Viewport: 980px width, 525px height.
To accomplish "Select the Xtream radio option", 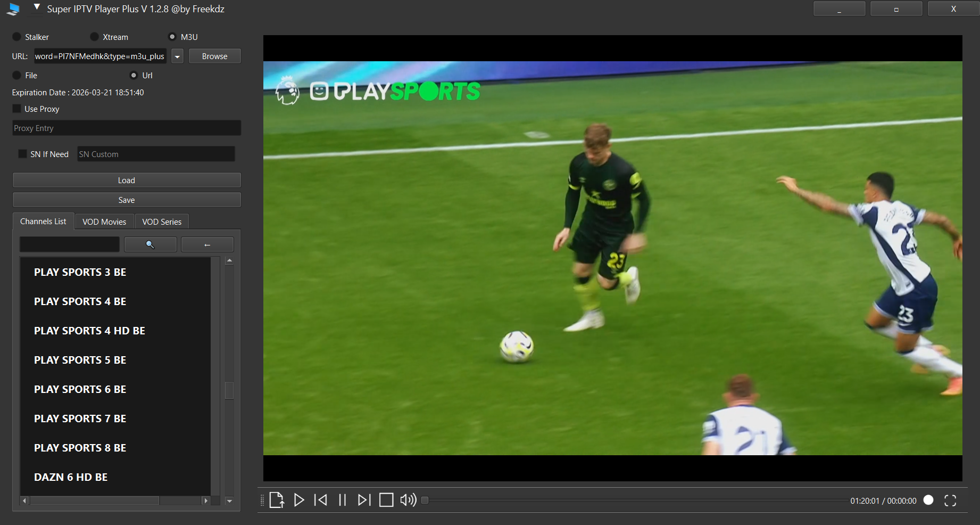I will [94, 37].
